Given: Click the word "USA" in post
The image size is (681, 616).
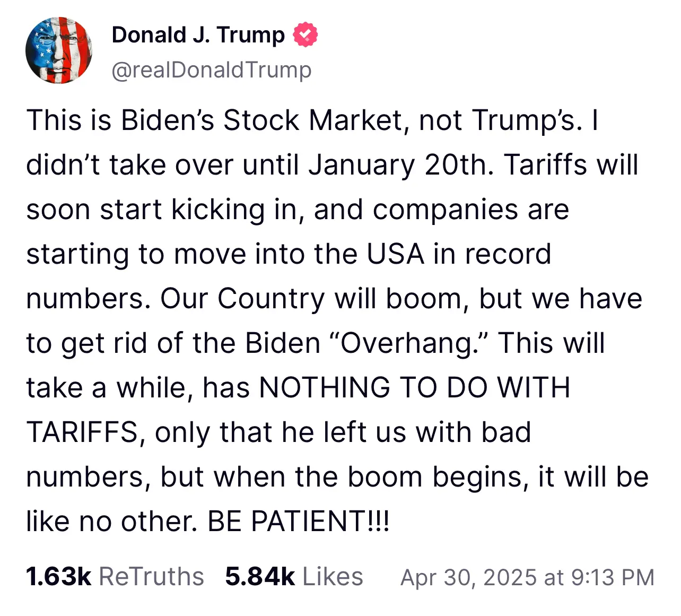Looking at the screenshot, I should (396, 254).
